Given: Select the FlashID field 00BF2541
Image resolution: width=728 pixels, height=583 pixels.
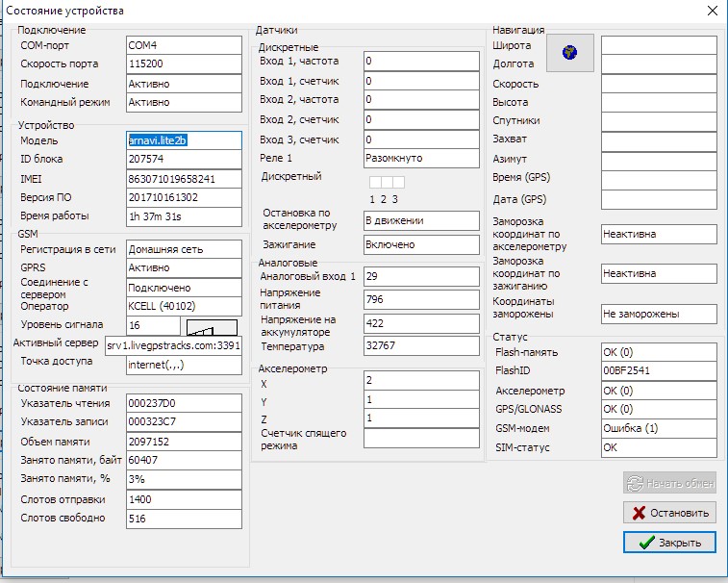Looking at the screenshot, I should click(x=658, y=371).
